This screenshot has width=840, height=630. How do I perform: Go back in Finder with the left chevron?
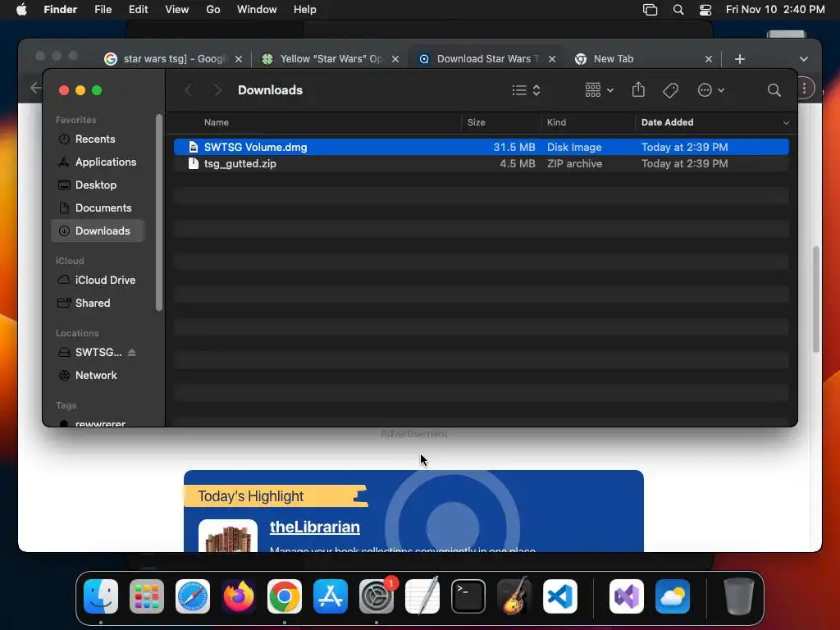pyautogui.click(x=188, y=90)
